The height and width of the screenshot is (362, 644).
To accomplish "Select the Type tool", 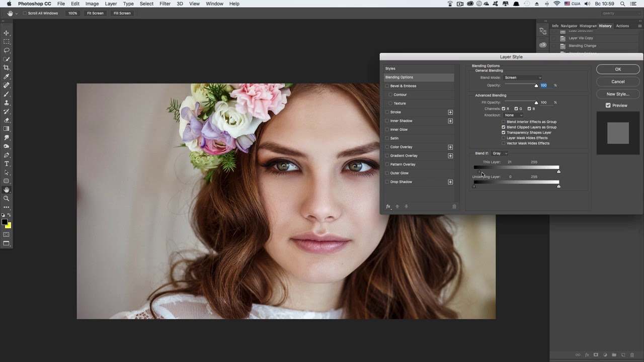I will point(7,164).
